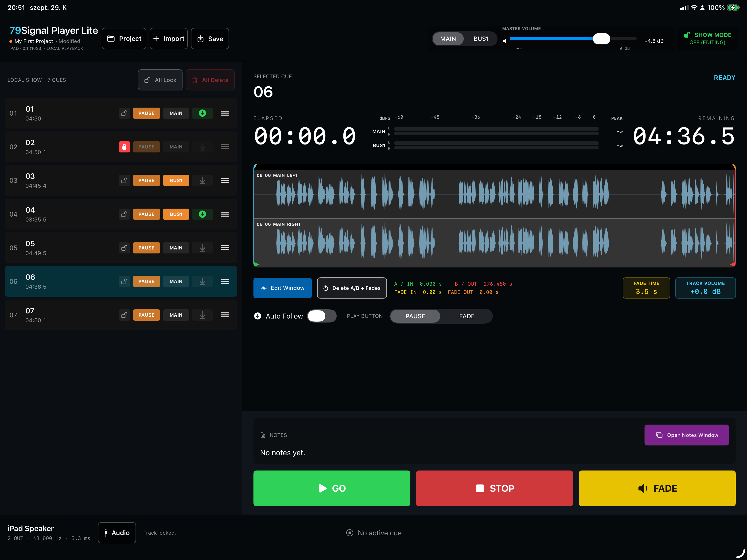Toggle lock icon on cue 05
This screenshot has height=560, width=747.
pyautogui.click(x=124, y=248)
